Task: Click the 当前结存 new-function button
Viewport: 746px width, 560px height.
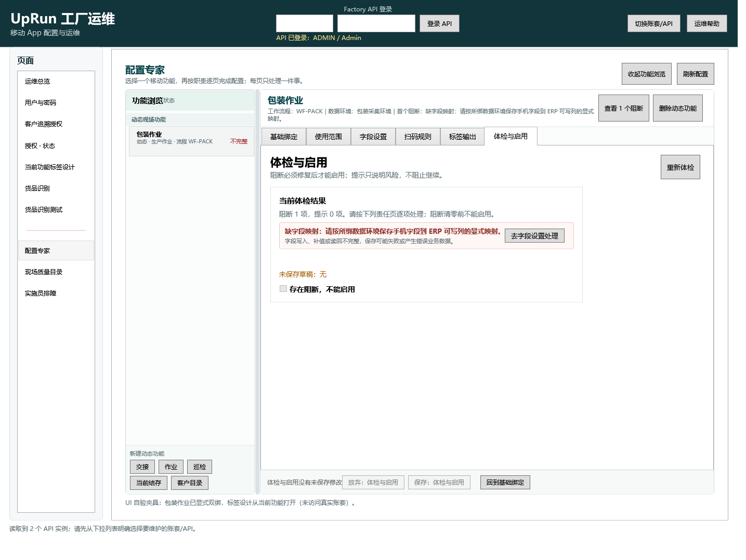Action: coord(149,483)
